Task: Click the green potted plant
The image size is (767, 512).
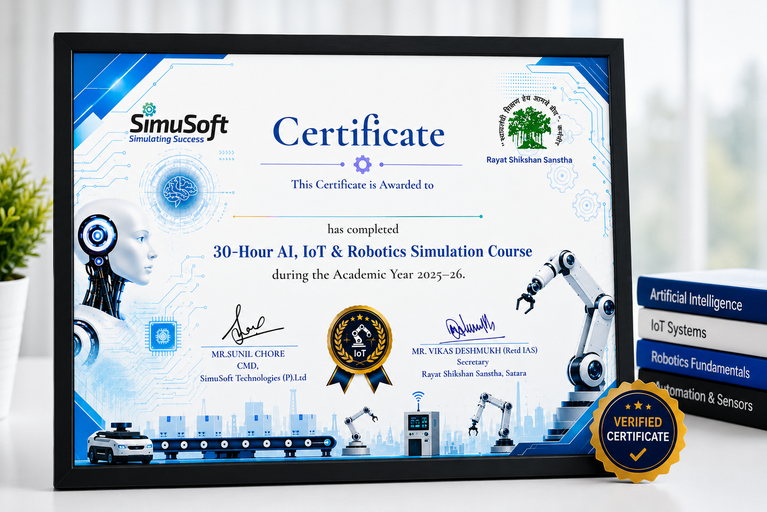Action: point(22,284)
